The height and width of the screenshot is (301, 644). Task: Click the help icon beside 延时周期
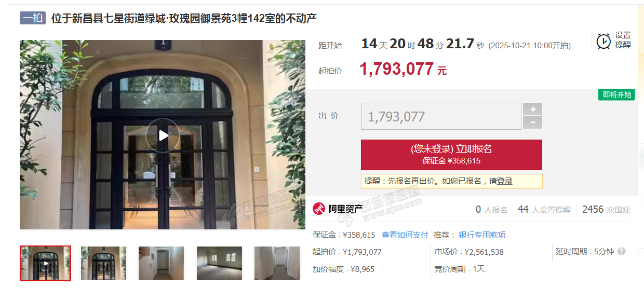(621, 251)
